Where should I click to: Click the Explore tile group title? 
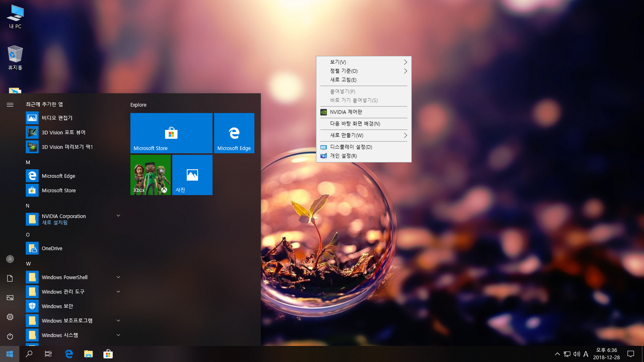(x=138, y=105)
